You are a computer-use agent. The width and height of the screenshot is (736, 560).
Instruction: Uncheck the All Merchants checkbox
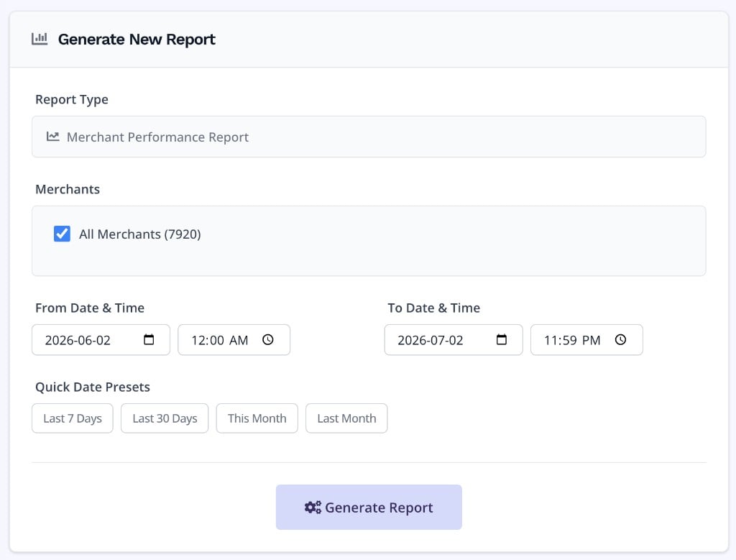[62, 234]
